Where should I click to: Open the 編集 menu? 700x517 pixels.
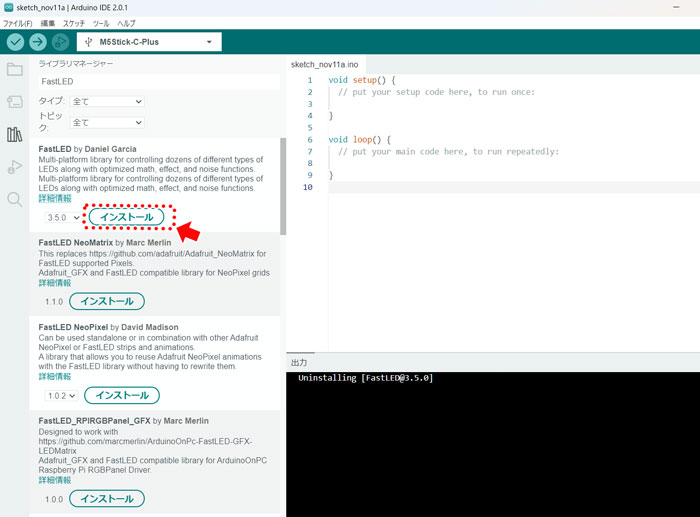click(x=48, y=24)
